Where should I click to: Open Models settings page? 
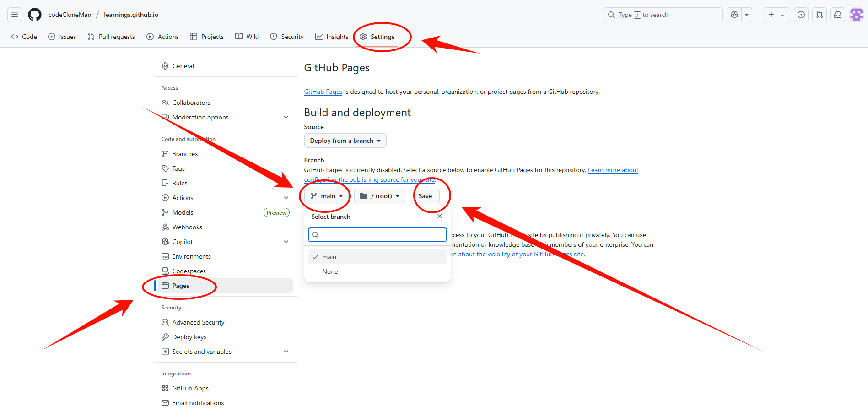pos(225,212)
